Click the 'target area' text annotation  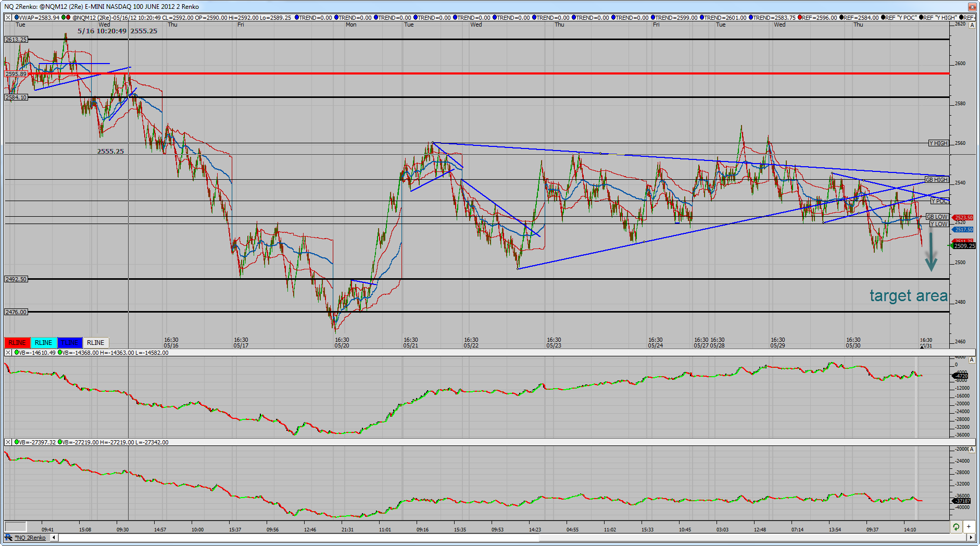point(909,296)
